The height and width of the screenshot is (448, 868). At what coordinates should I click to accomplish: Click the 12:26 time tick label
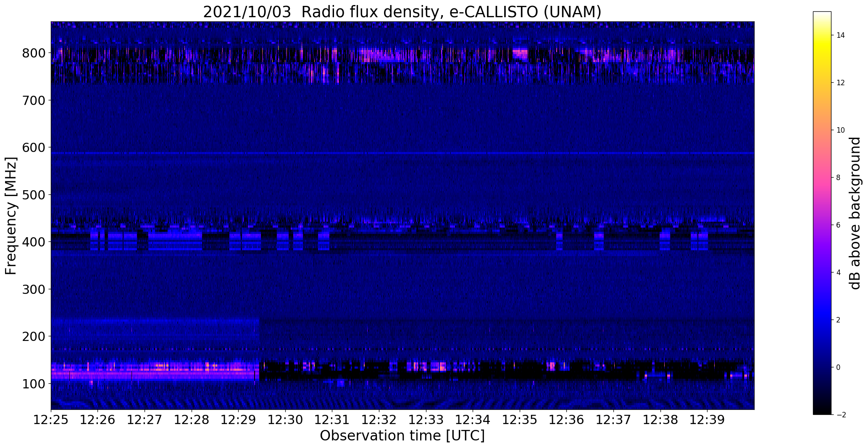[x=98, y=420]
